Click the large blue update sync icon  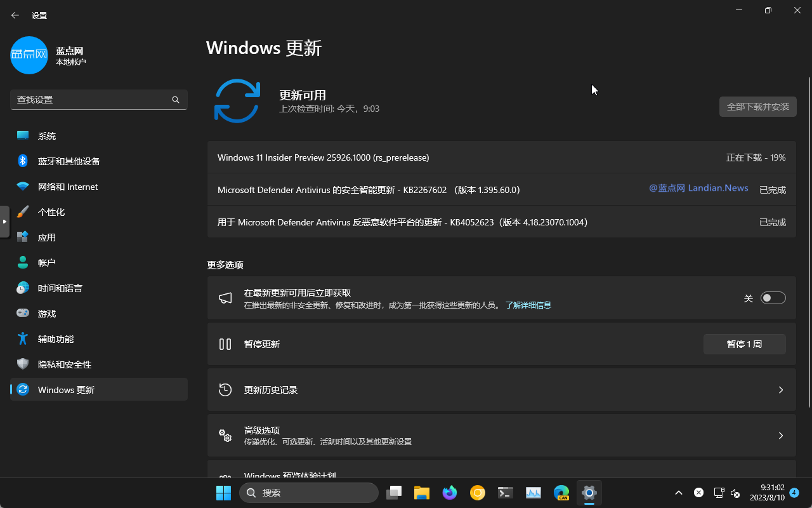tap(237, 101)
